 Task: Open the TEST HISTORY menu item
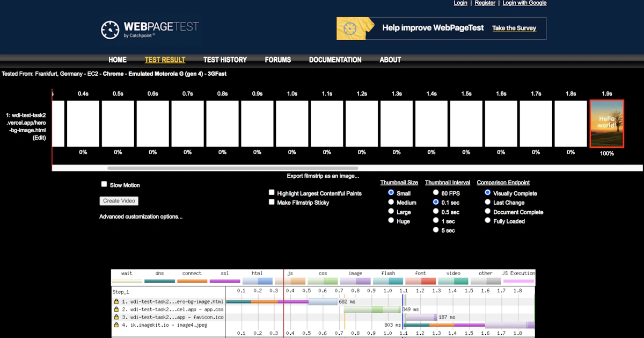(225, 60)
